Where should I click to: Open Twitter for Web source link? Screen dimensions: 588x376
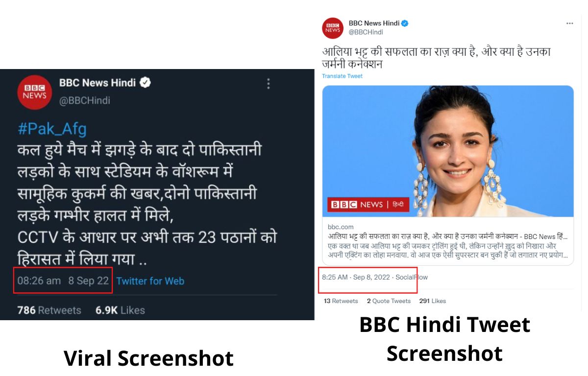tap(150, 281)
